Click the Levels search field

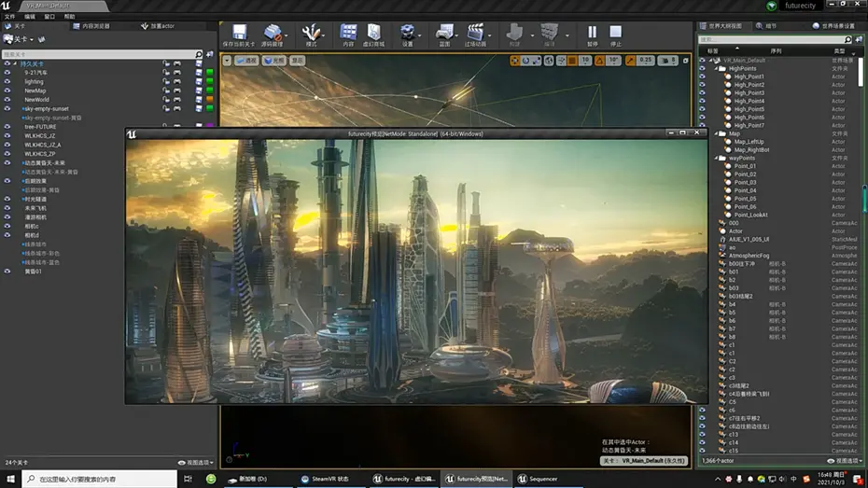(103, 54)
